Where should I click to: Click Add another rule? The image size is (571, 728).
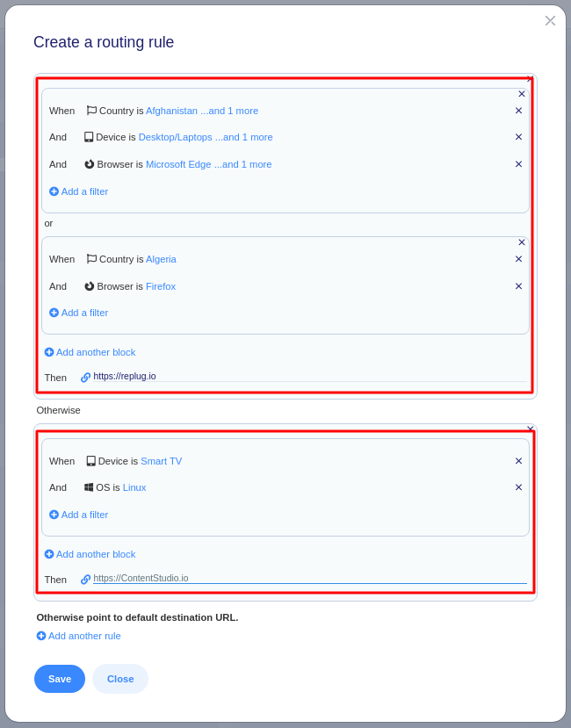coord(79,636)
